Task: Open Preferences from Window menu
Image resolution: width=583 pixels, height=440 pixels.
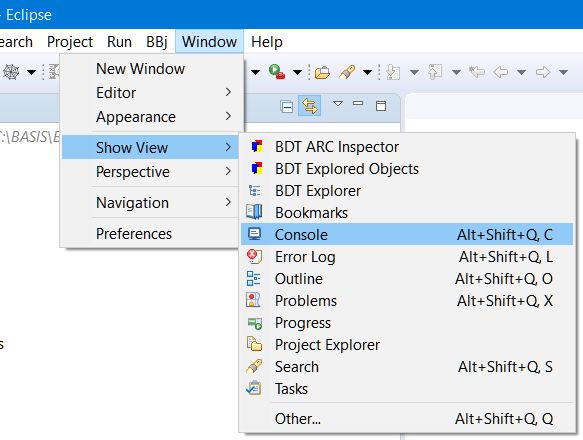Action: coord(150,234)
